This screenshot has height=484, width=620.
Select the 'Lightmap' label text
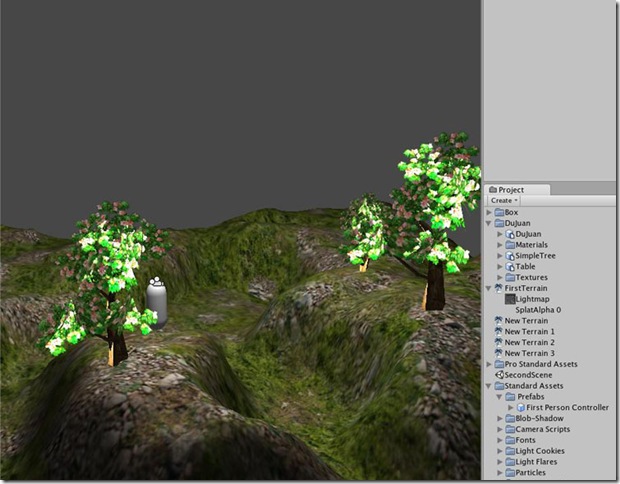[532, 299]
